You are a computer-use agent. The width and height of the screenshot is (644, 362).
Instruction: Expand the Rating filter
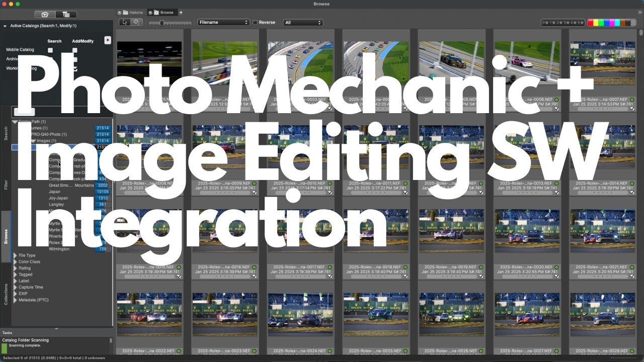(15, 268)
